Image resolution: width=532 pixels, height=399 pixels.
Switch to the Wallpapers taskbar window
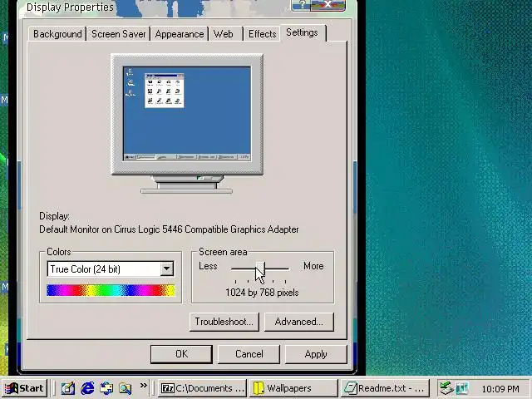pyautogui.click(x=293, y=388)
